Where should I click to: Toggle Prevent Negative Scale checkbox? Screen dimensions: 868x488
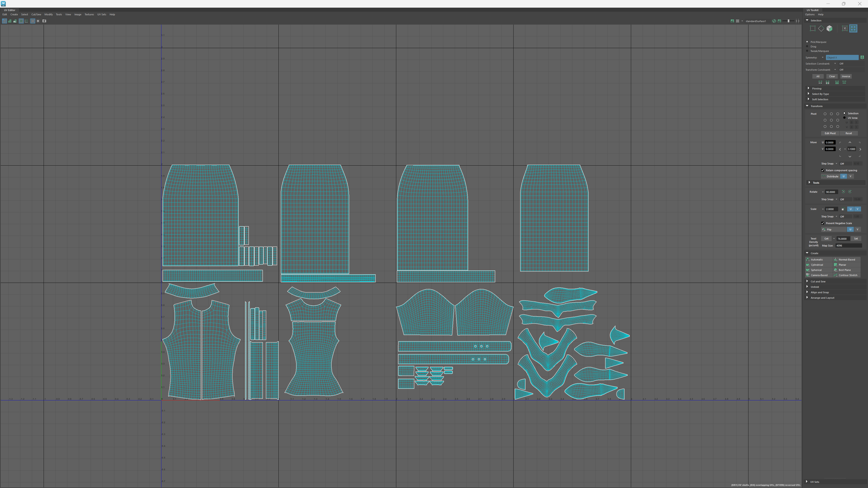823,223
